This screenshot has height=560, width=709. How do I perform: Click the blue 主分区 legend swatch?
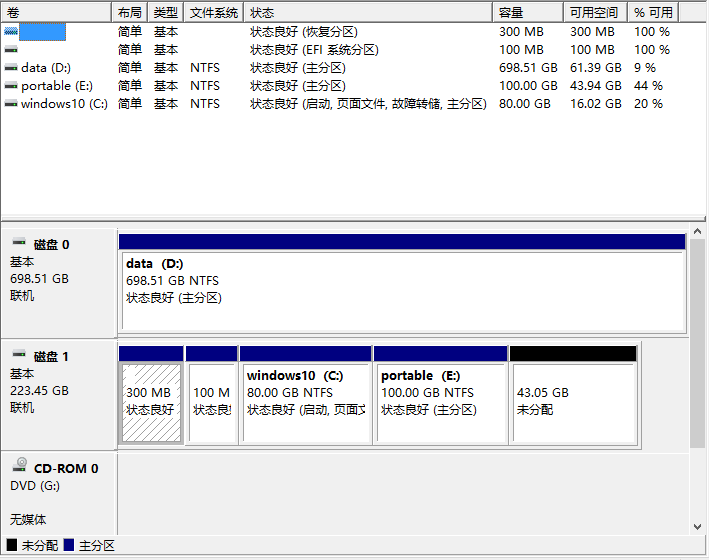pyautogui.click(x=69, y=546)
